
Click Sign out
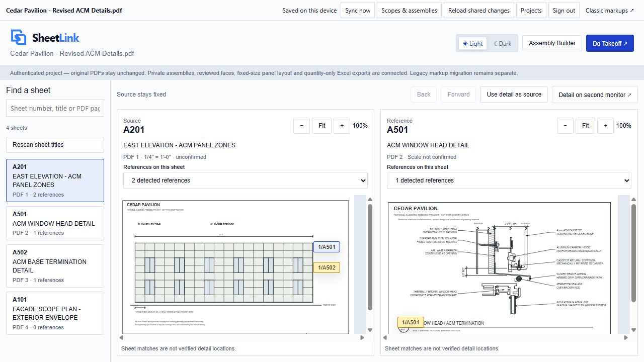tap(564, 11)
